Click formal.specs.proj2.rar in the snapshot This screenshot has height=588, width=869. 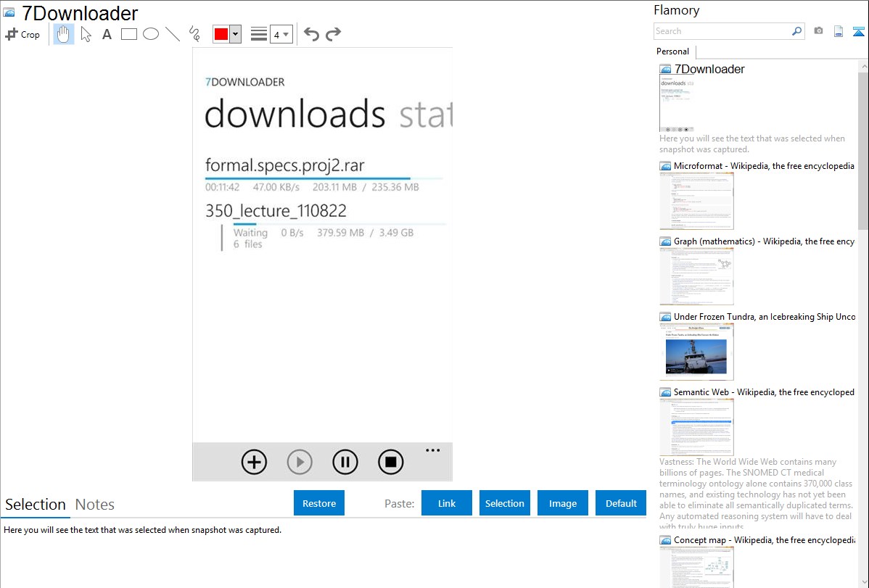285,165
